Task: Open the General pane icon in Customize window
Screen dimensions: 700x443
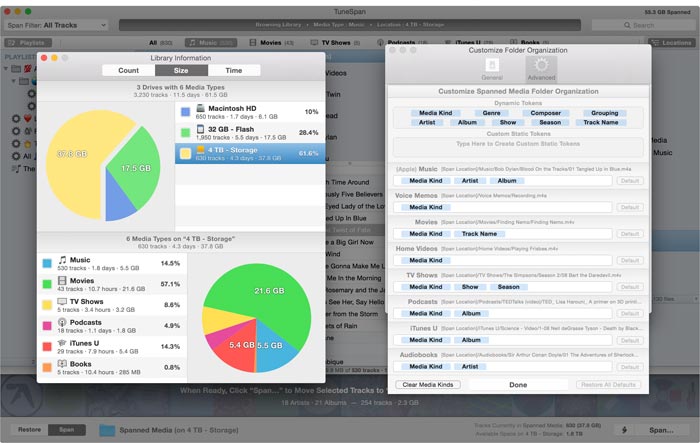Action: (x=492, y=65)
